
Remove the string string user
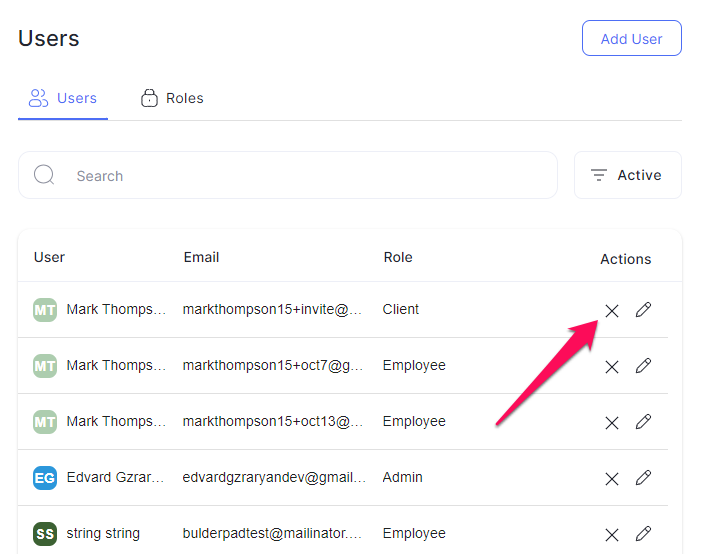click(x=612, y=535)
